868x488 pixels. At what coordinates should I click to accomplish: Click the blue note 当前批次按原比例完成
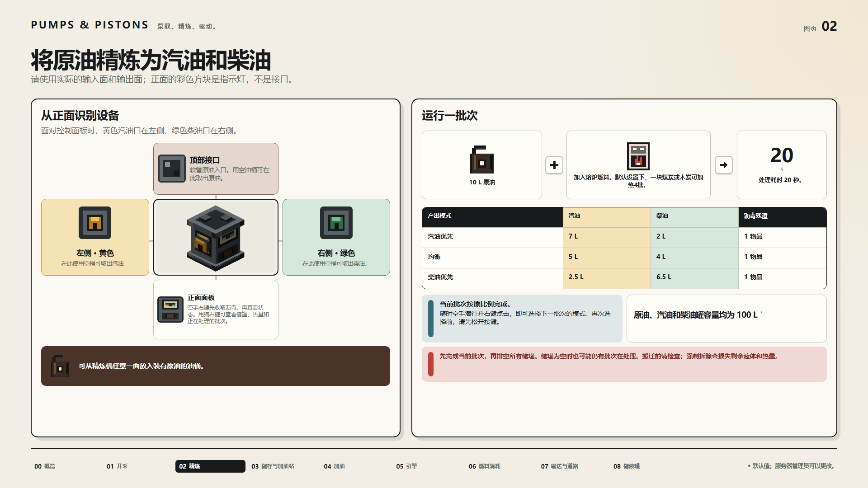(x=522, y=319)
